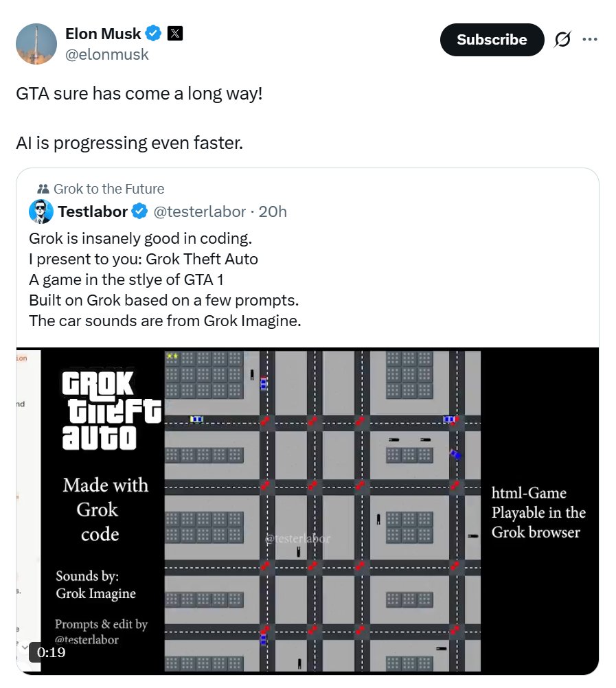Viewport: 616px width, 688px height.
Task: Click the blue verified badge beside Elon Musk
Action: (x=153, y=34)
